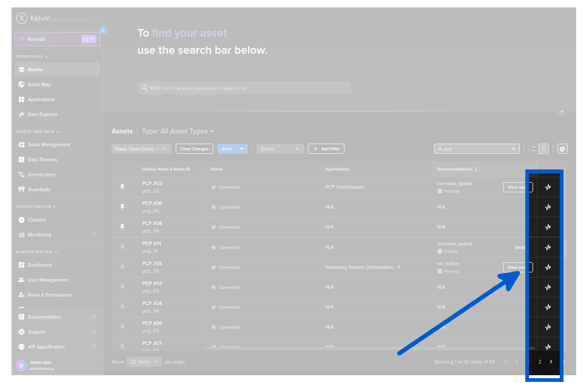Click the Clear Changes button
The image size is (588, 383).
[194, 149]
